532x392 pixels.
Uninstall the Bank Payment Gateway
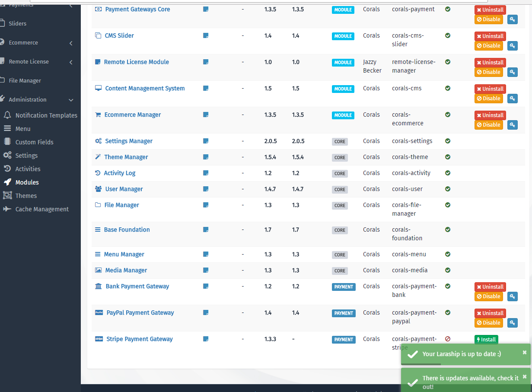(x=490, y=287)
